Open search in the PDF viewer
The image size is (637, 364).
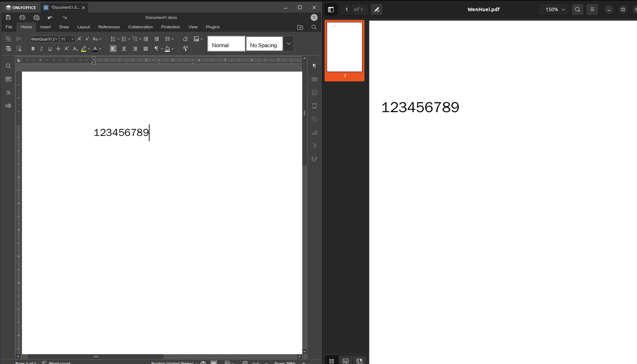coord(577,9)
